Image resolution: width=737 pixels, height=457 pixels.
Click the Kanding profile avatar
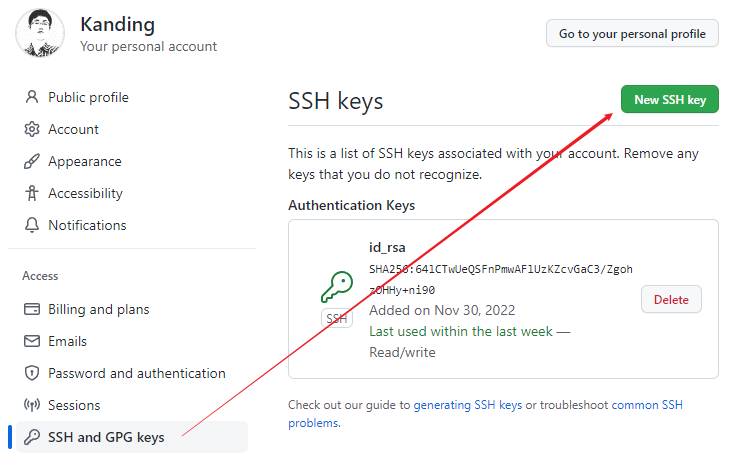[40, 33]
